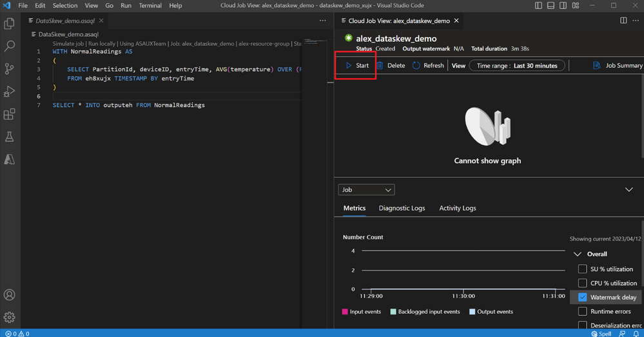Screen dimensions: 644x337
Task: Open the Time range Last 30 minutes selector
Action: click(516, 66)
